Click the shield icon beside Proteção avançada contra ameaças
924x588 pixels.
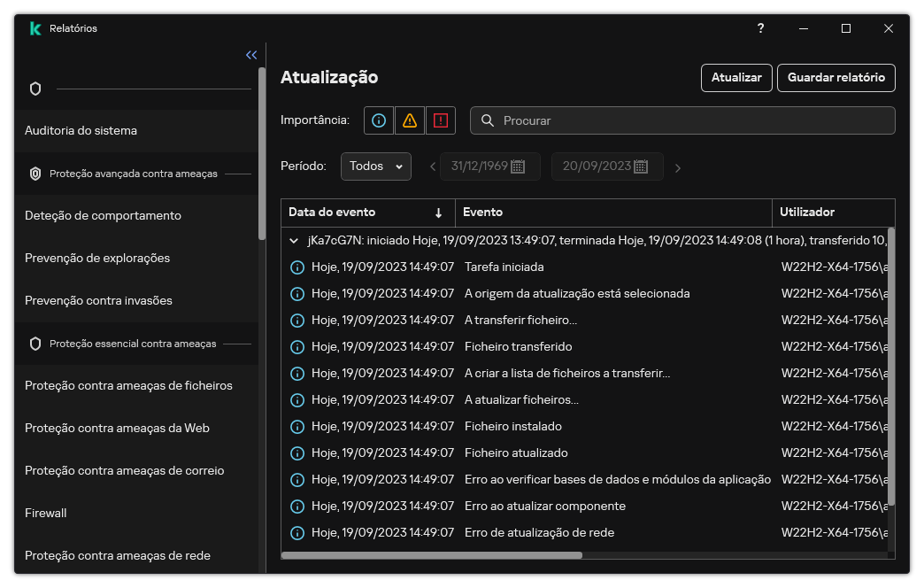click(x=35, y=174)
